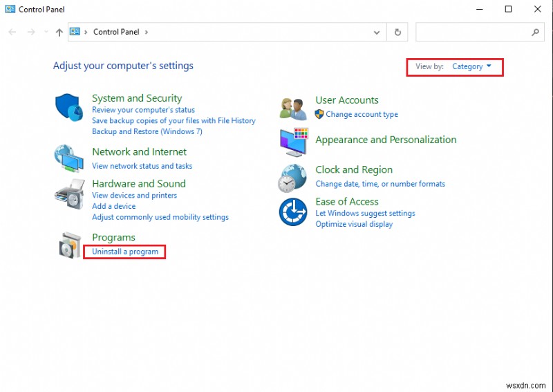Go up one level with up arrow
The image size is (553, 392).
(x=59, y=32)
